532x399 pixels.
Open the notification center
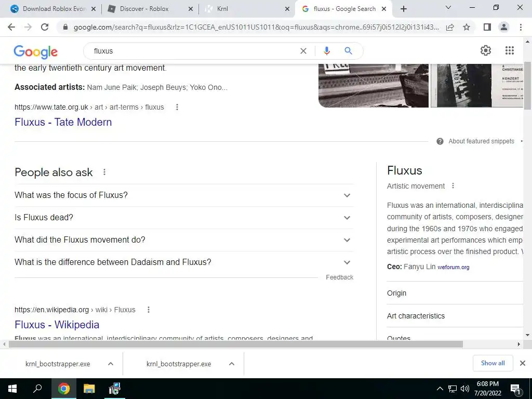click(x=516, y=389)
